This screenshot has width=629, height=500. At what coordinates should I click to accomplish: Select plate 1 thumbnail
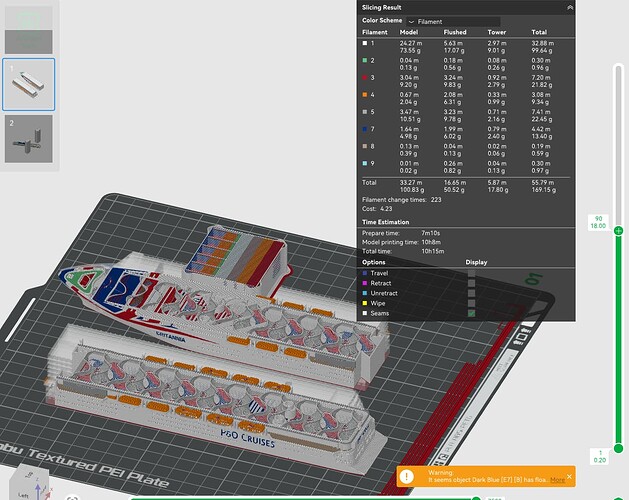[x=28, y=84]
